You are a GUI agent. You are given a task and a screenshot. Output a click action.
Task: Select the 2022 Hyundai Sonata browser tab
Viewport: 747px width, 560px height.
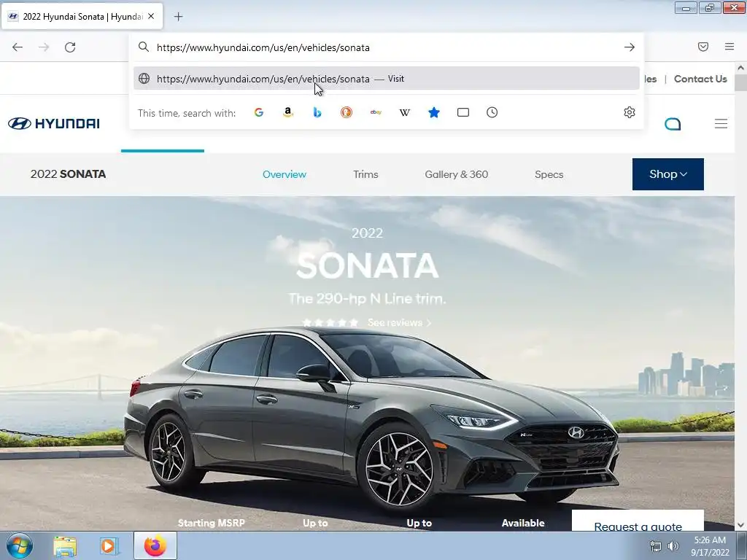click(x=82, y=16)
